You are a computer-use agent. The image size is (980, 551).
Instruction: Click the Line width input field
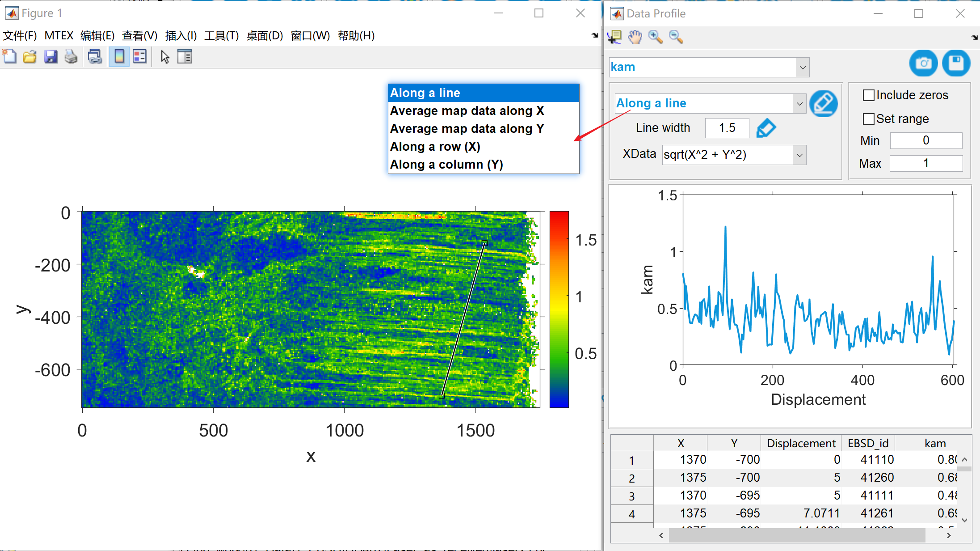727,128
